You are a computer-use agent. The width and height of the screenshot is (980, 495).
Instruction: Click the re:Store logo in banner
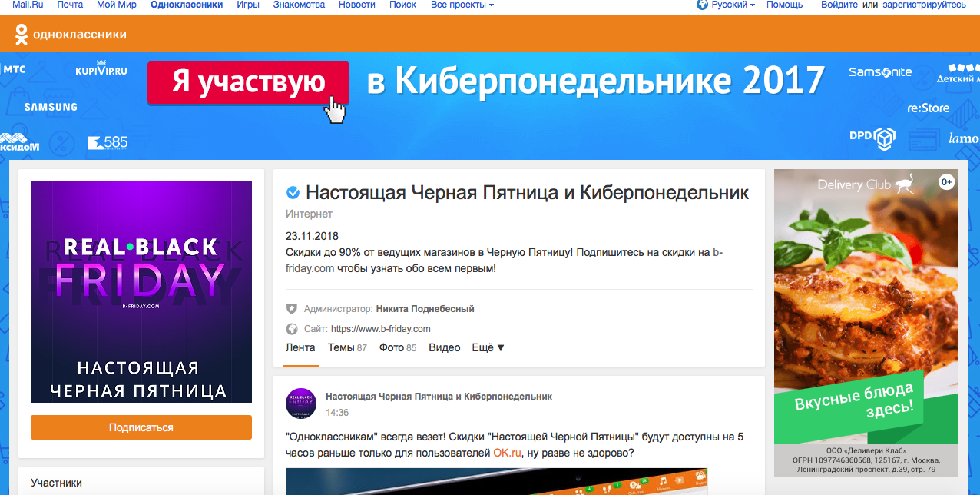(x=928, y=108)
